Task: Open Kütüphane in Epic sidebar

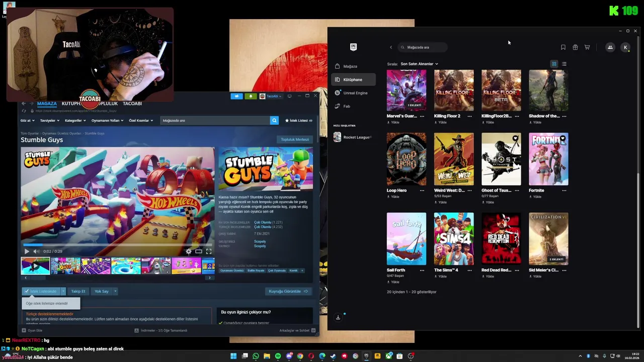Action: [353, 79]
